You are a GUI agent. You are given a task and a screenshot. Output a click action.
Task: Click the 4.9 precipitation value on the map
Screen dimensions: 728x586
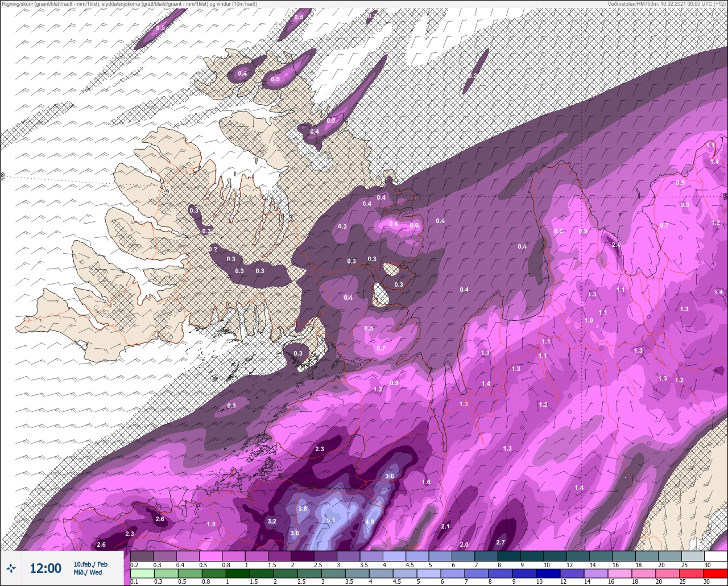pyautogui.click(x=370, y=522)
